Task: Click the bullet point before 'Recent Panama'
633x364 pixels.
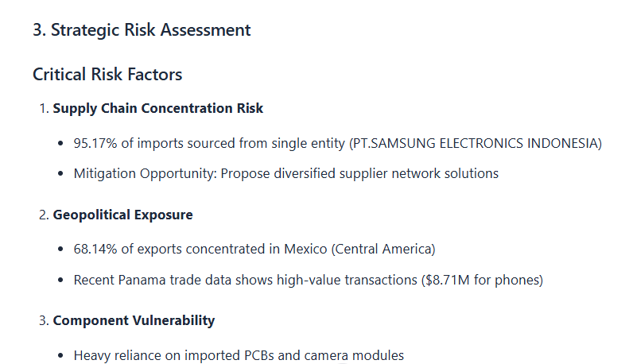Action: tap(60, 281)
